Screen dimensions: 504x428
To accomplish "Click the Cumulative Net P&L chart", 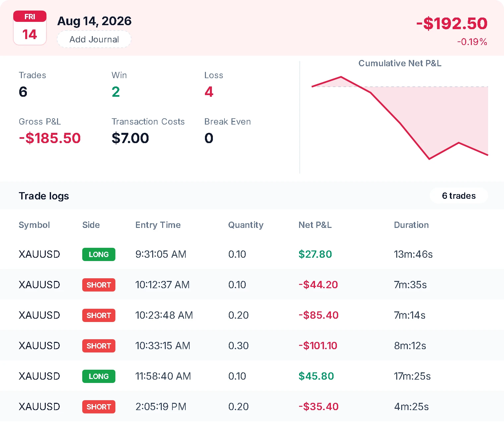I will (x=400, y=118).
